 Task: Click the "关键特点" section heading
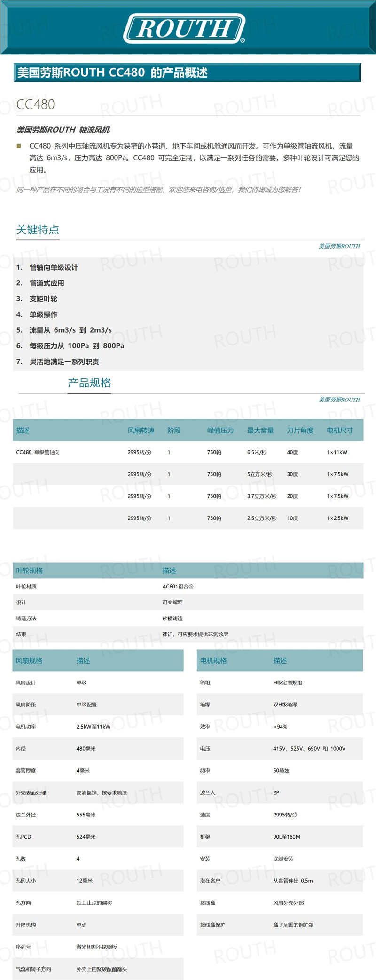(x=38, y=229)
